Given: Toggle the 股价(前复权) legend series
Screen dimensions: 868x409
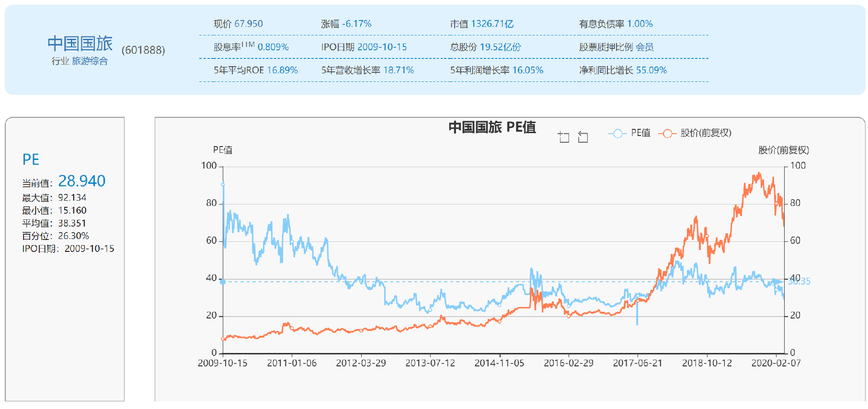Looking at the screenshot, I should pyautogui.click(x=695, y=133).
